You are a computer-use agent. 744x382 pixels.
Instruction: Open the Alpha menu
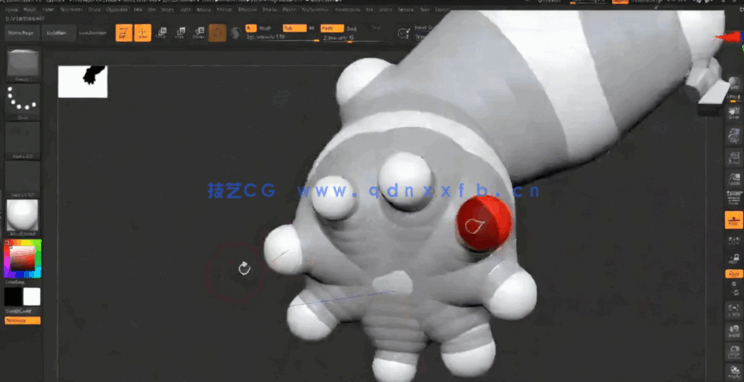point(11,9)
